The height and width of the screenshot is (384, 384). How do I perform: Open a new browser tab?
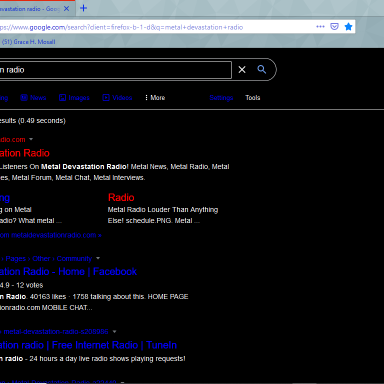point(84,8)
